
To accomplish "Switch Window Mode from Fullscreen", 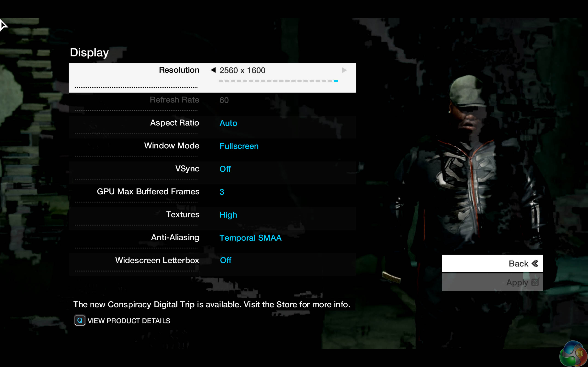I will (x=239, y=146).
